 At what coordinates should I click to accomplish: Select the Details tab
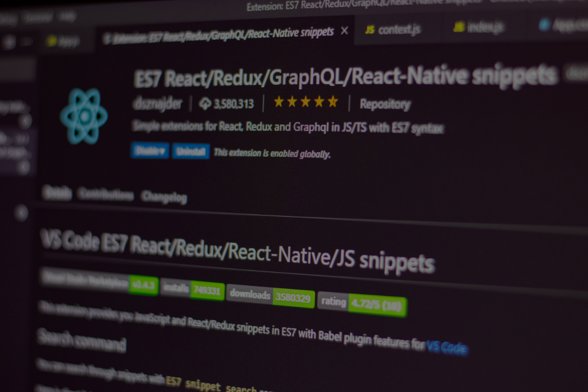[x=57, y=193]
